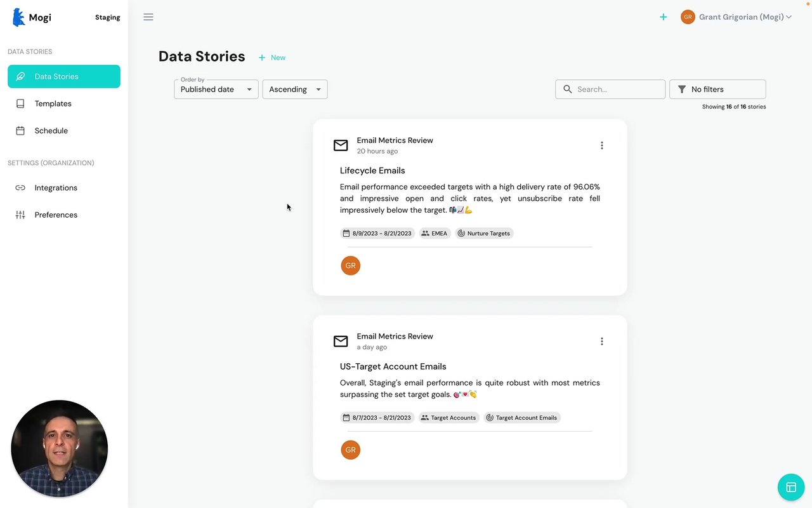Click the Nurture Targets tag chip

[x=483, y=233]
